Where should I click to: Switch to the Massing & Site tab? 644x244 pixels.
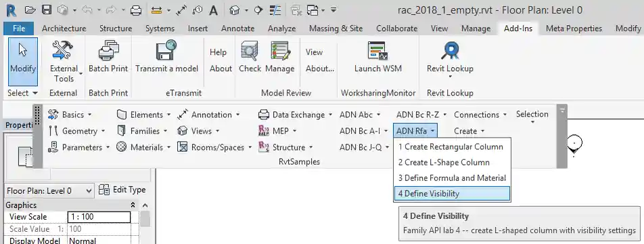tap(336, 28)
